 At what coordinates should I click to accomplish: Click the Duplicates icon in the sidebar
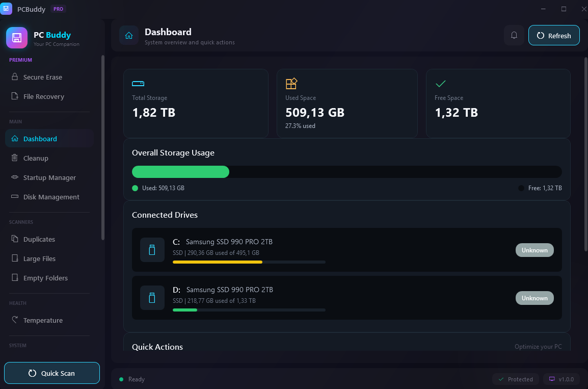(16, 239)
